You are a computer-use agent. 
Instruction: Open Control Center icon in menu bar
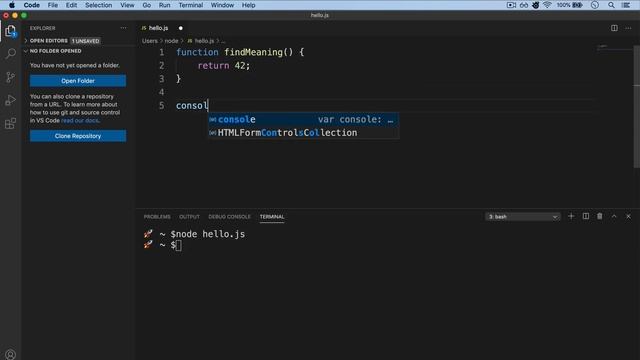(x=626, y=5)
